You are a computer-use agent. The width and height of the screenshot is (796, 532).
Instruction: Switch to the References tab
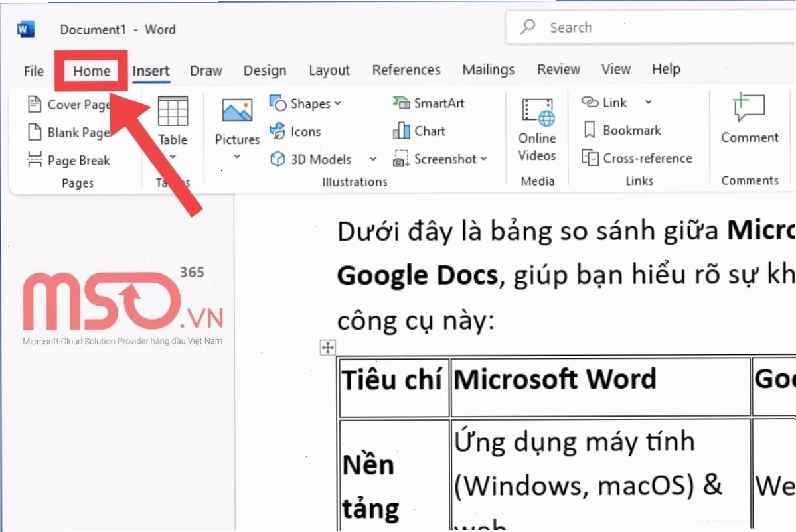click(406, 70)
